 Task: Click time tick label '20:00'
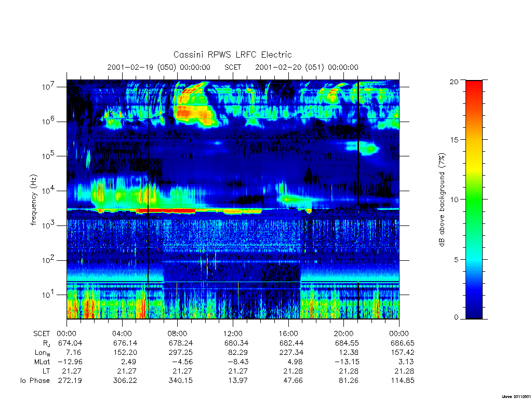(x=343, y=334)
